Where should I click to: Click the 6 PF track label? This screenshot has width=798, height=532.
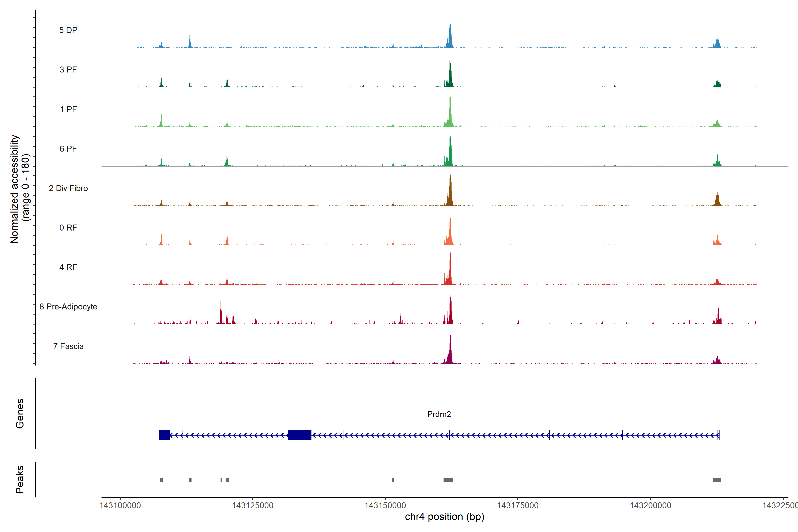(68, 149)
